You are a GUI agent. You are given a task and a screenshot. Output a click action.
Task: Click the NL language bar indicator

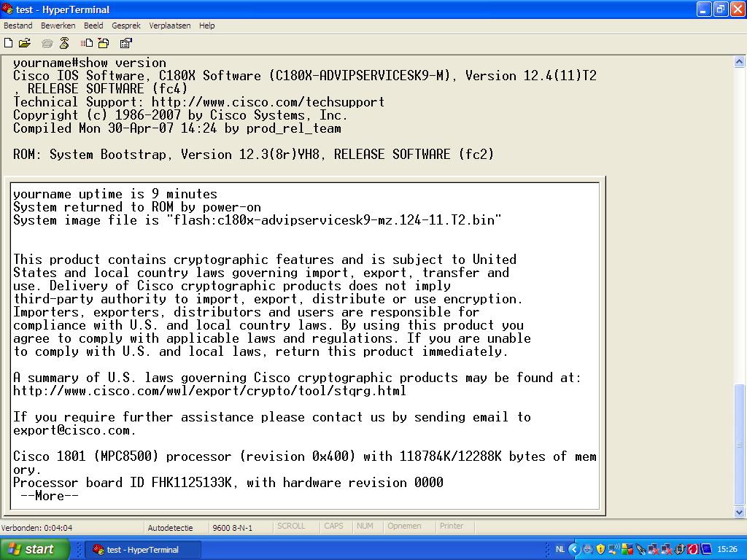(560, 549)
